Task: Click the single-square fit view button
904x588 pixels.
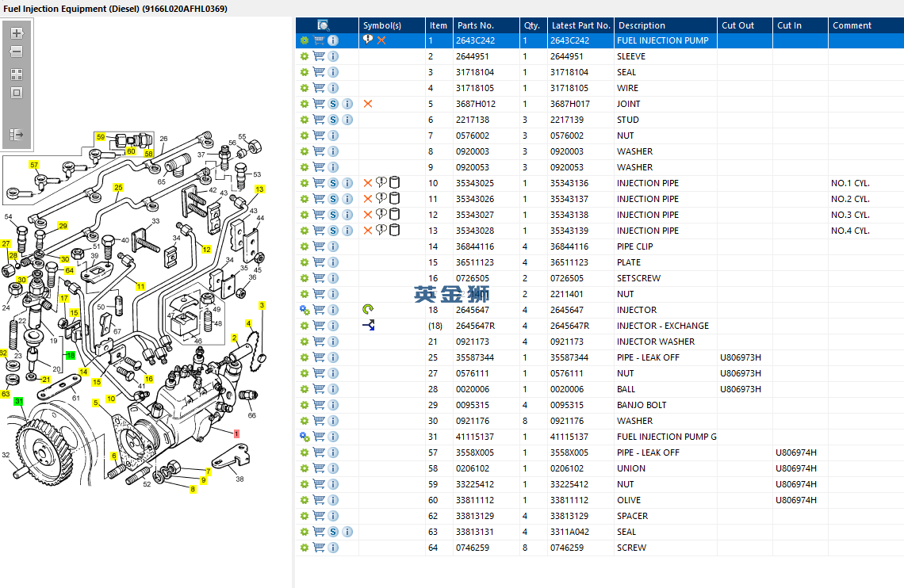Action: (x=17, y=93)
